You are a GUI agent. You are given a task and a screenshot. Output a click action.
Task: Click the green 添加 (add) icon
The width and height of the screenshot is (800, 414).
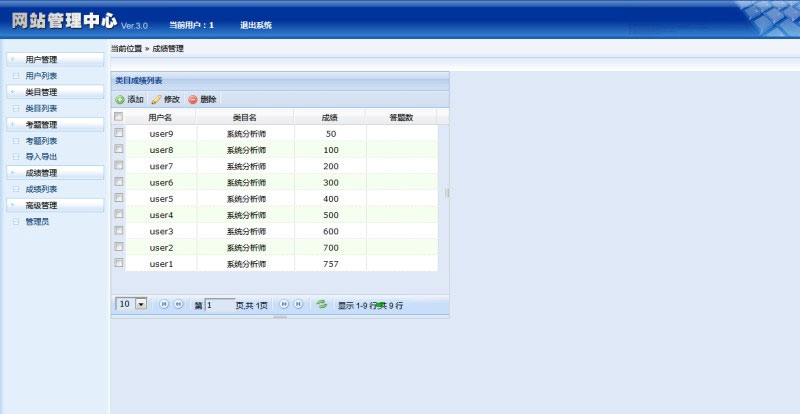click(x=120, y=100)
